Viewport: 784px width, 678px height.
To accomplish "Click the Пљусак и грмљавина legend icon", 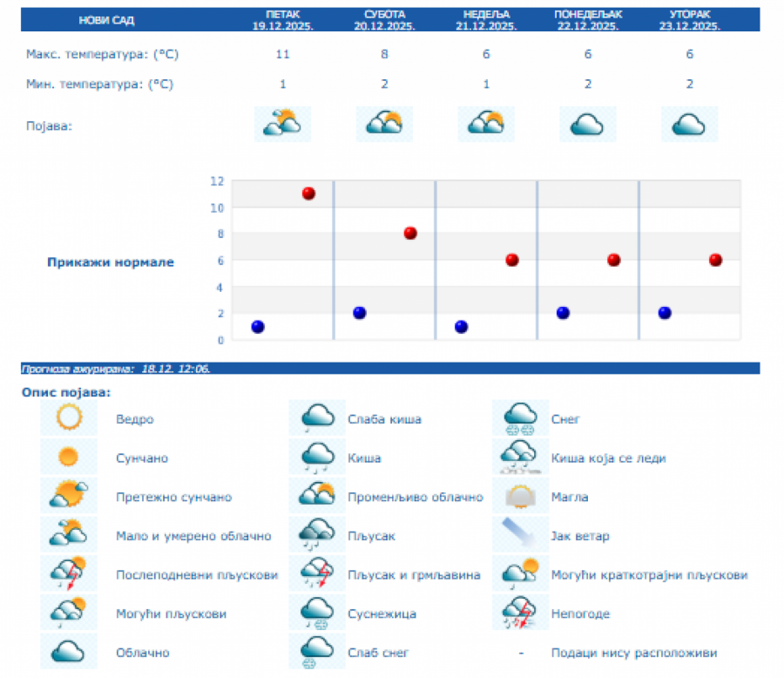I will [317, 574].
